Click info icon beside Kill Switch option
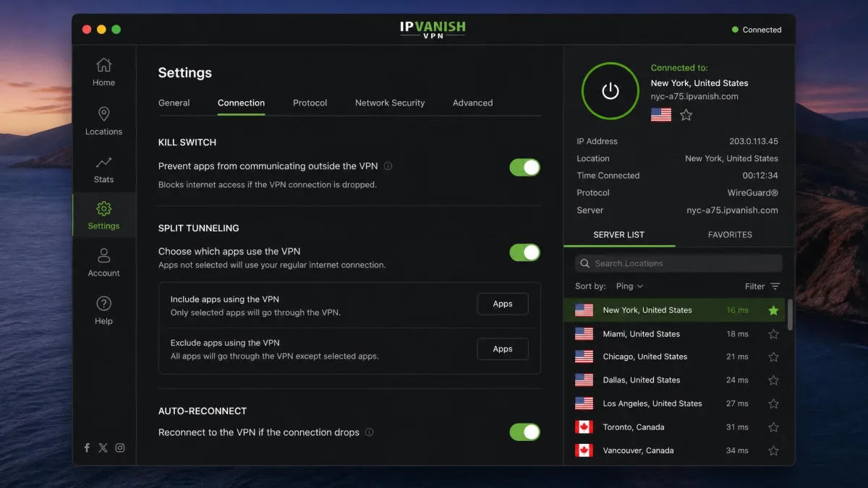868x488 pixels. click(388, 166)
